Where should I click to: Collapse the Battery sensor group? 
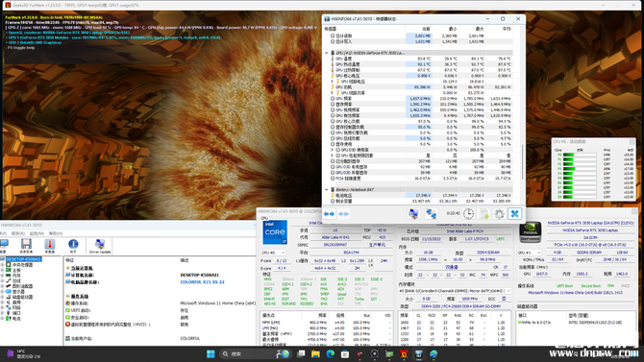[327, 189]
